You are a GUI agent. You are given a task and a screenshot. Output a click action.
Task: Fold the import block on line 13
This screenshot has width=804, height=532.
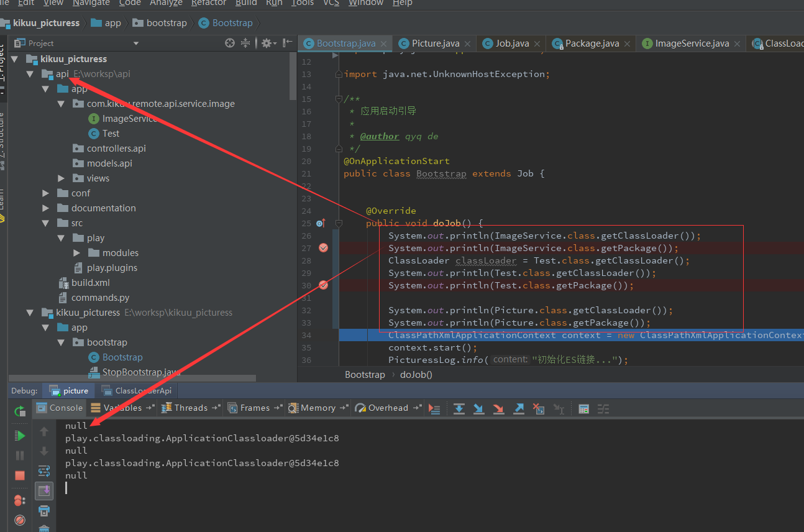[339, 74]
